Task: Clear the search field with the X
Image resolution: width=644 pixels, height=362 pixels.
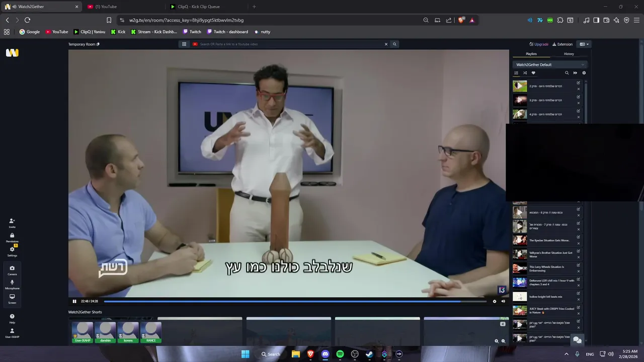Action: click(386, 44)
